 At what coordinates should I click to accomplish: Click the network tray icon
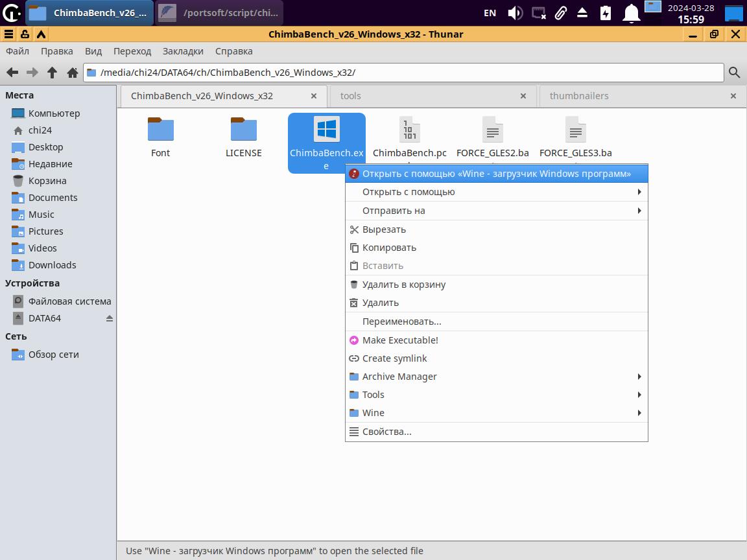coord(538,13)
